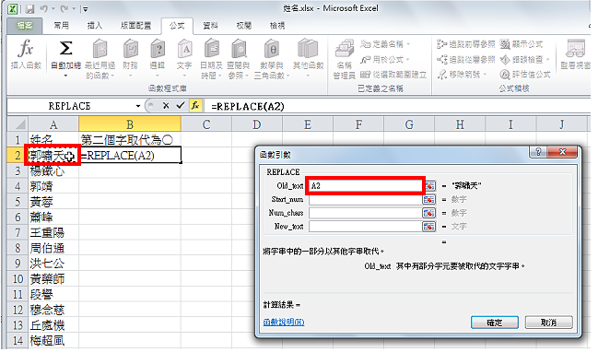Switch to the Data (資料) tab
598x364 pixels.
pyautogui.click(x=210, y=26)
